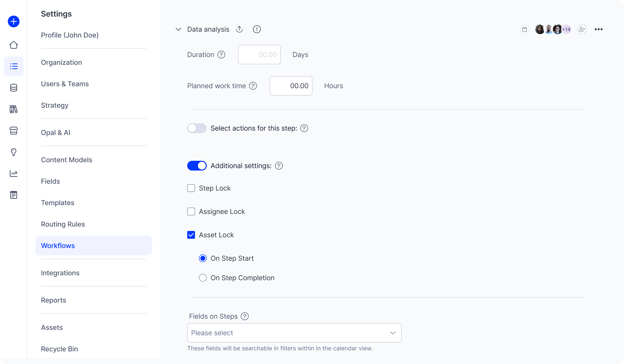Click the Planned work time hours field
This screenshot has width=624, height=364.
coord(291,86)
